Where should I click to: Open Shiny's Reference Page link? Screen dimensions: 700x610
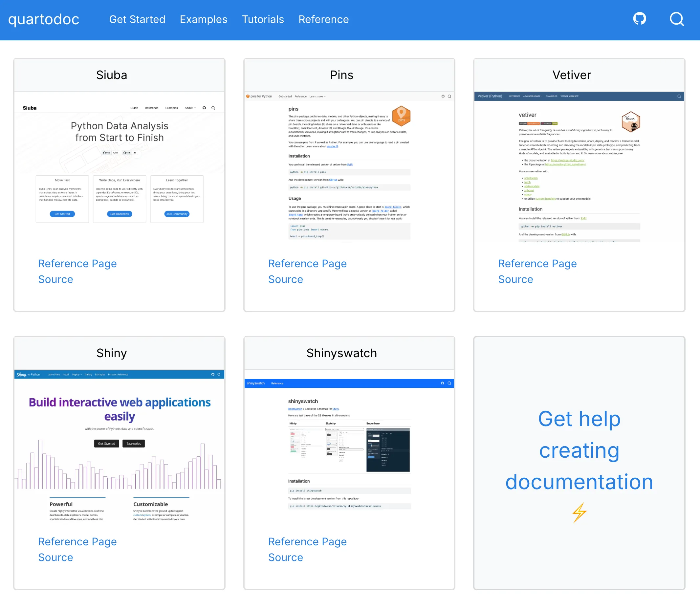(77, 542)
